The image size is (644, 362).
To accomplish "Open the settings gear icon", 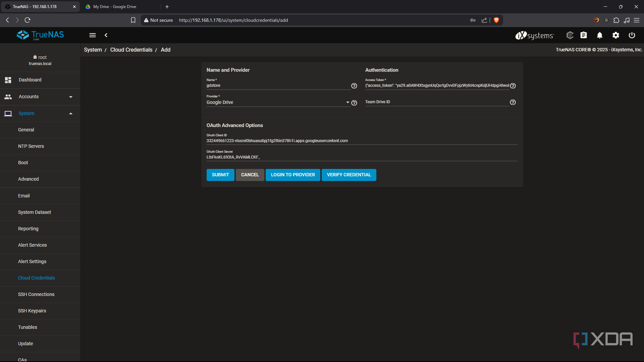I will pos(616,35).
